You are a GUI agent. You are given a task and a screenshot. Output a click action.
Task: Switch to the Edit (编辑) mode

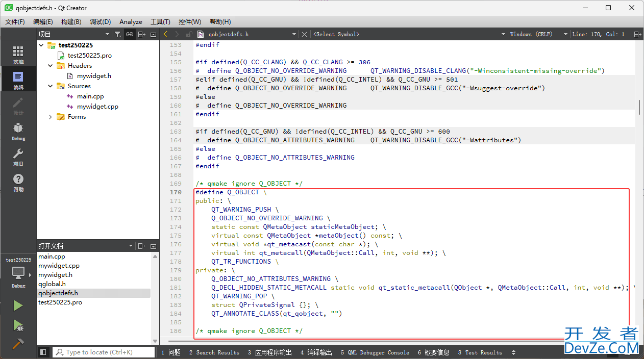tap(18, 81)
